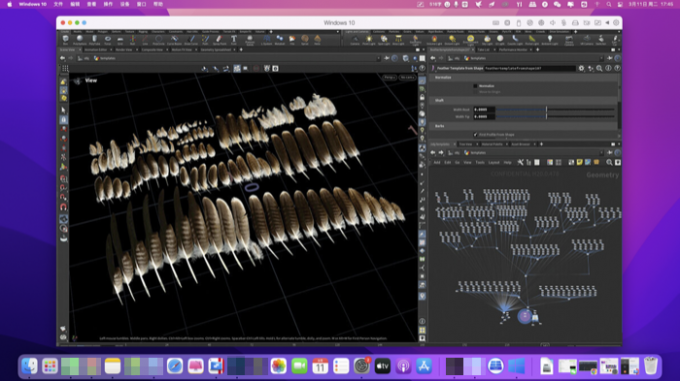Open the network editor Tools menu
Image resolution: width=680 pixels, height=381 pixels.
(x=480, y=163)
